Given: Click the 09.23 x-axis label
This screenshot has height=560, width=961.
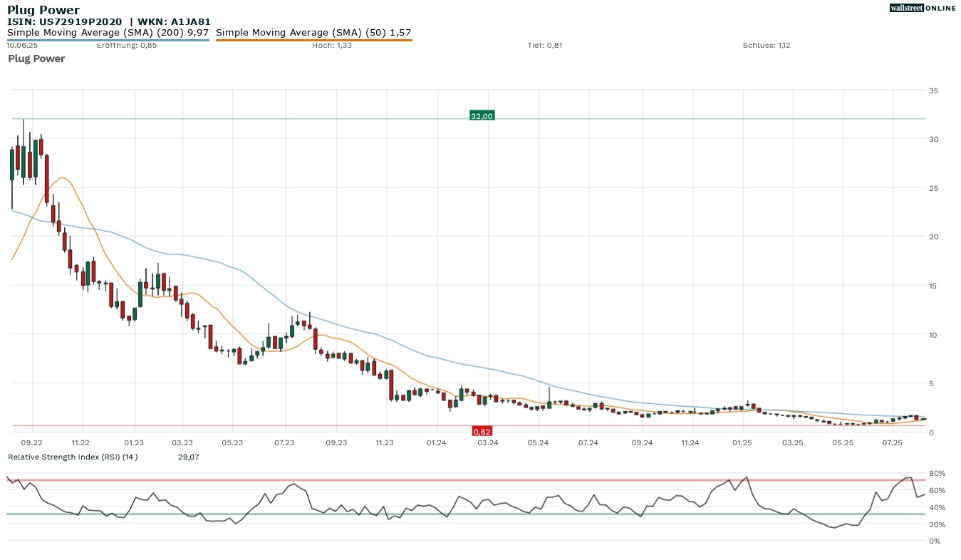Looking at the screenshot, I should 336,442.
